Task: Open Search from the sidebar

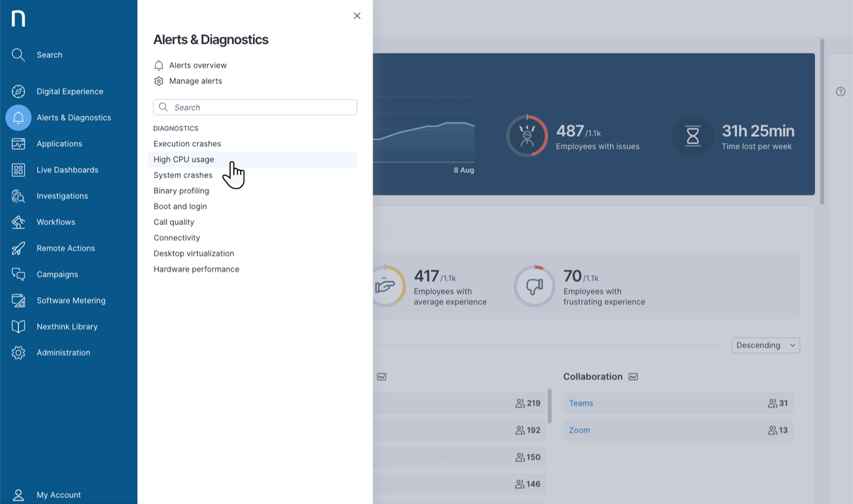Action: 49,55
